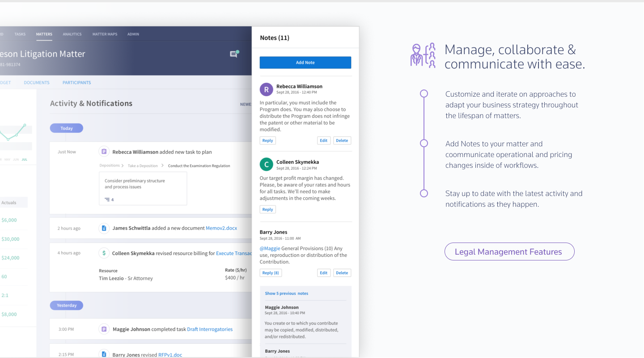This screenshot has height=358, width=644.
Task: Click the $400 / hr rate value
Action: coord(235,278)
